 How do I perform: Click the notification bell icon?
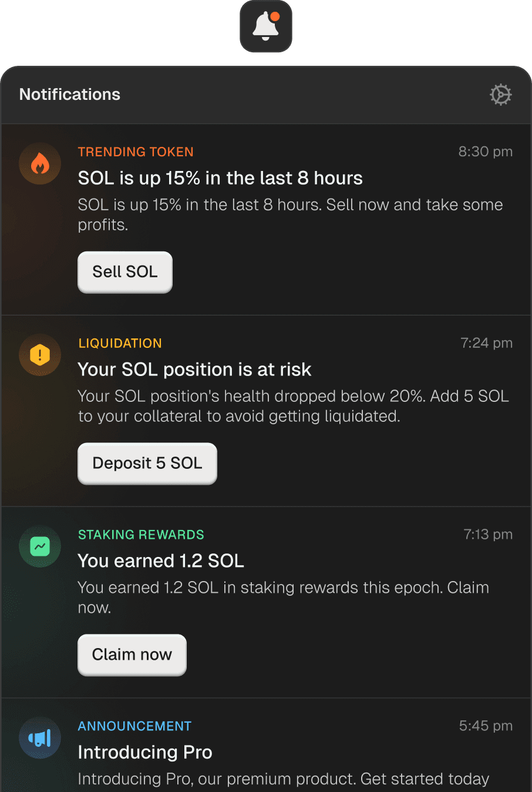[266, 26]
